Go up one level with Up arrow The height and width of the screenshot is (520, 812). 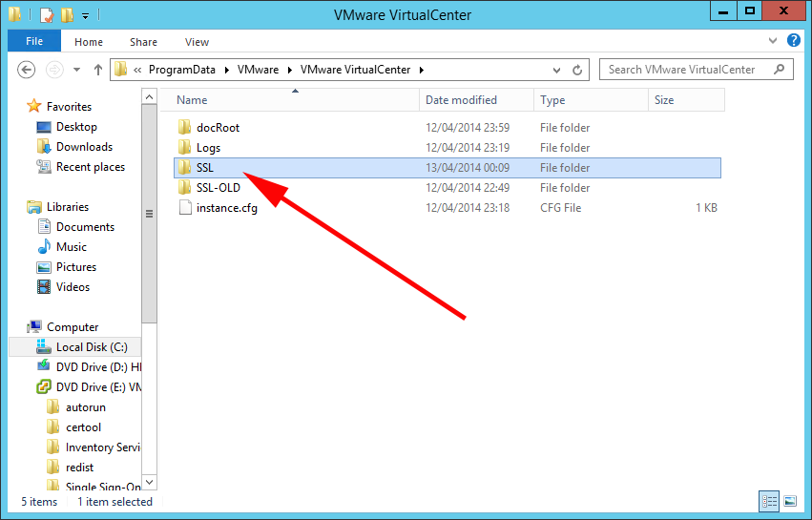pyautogui.click(x=98, y=70)
